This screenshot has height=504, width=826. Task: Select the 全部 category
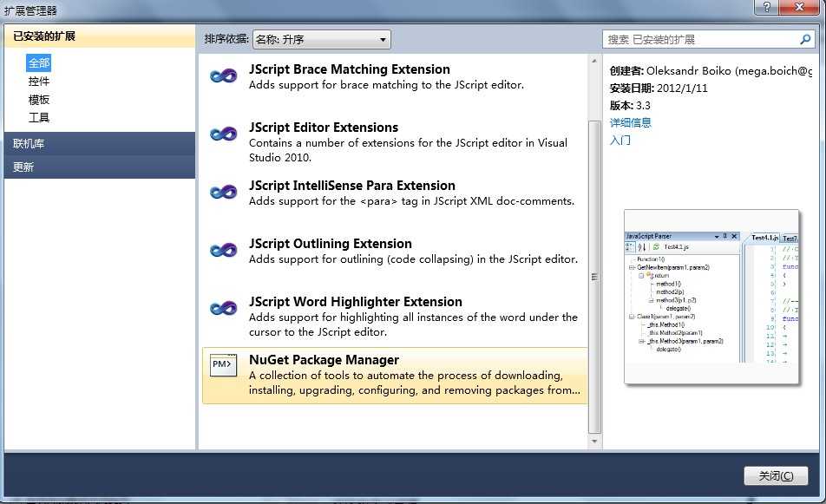(x=39, y=63)
